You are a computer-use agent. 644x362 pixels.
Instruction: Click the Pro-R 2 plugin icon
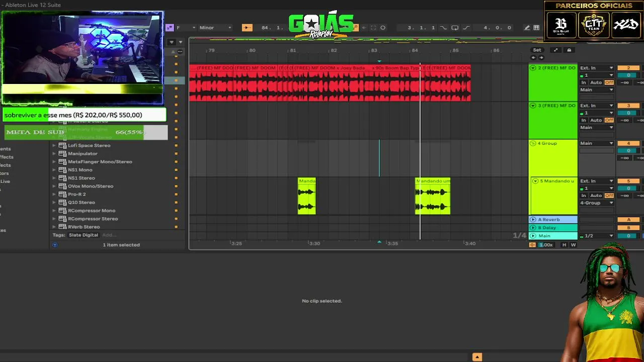coord(62,194)
